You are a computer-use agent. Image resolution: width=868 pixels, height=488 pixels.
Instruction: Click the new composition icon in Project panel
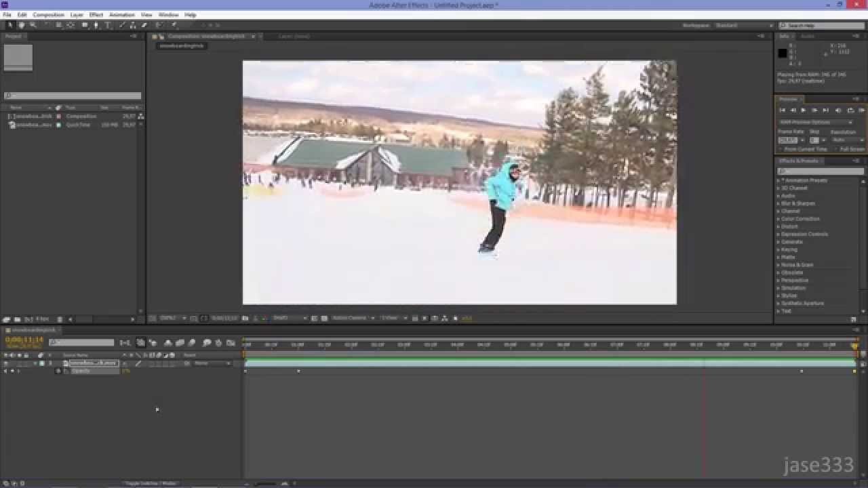tap(28, 319)
